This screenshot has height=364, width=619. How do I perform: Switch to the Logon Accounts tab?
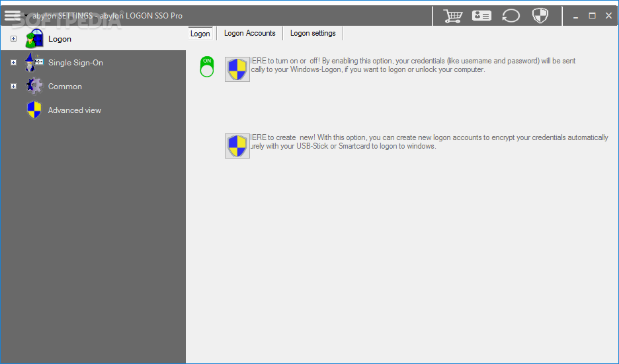pyautogui.click(x=250, y=33)
